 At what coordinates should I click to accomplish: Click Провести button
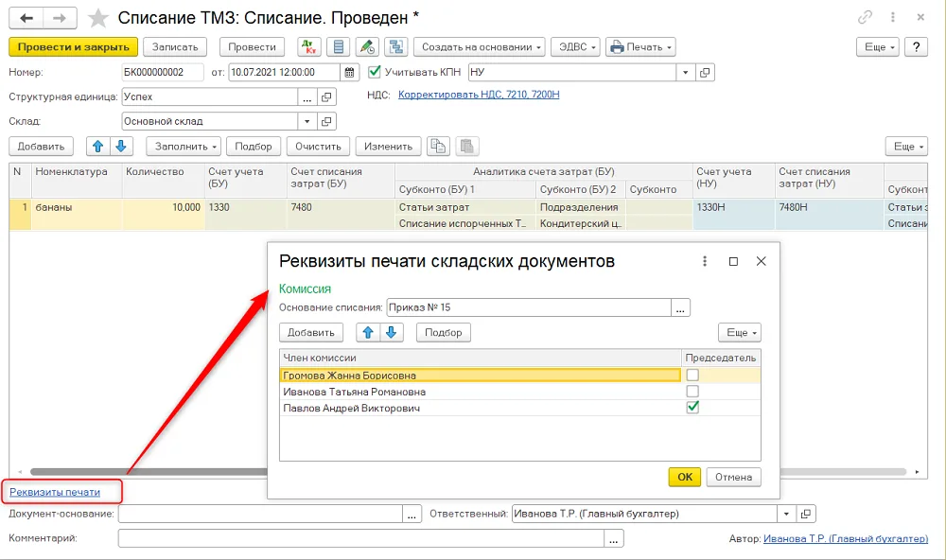click(x=252, y=46)
